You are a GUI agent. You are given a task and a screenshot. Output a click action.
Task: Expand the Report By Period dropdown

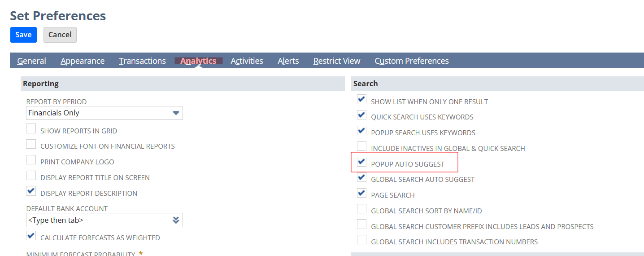point(176,113)
